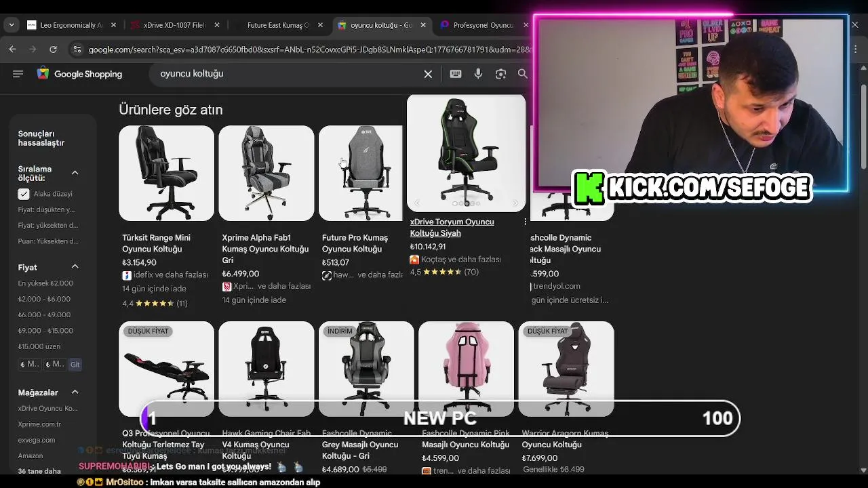
Task: Click the maximum price input box
Action: tap(55, 364)
